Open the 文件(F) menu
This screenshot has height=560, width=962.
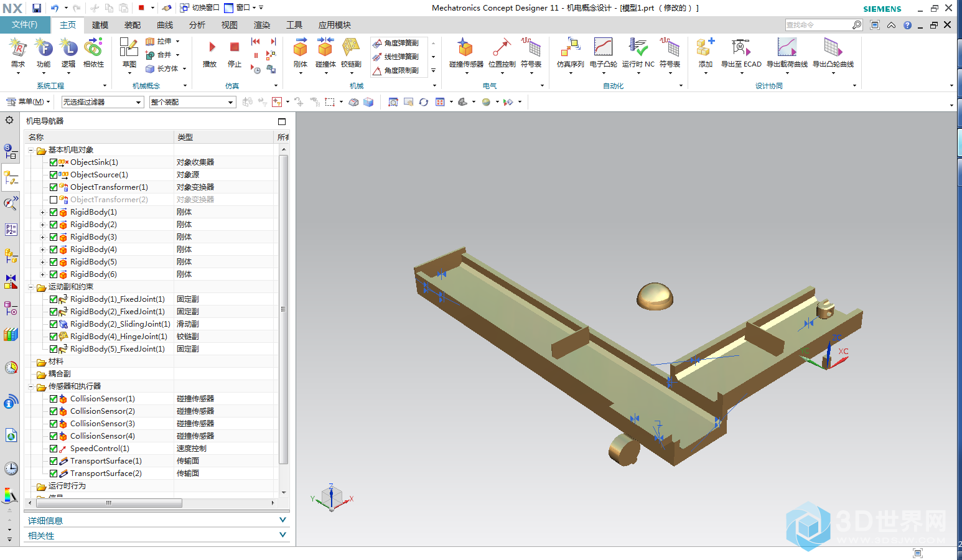[x=25, y=25]
